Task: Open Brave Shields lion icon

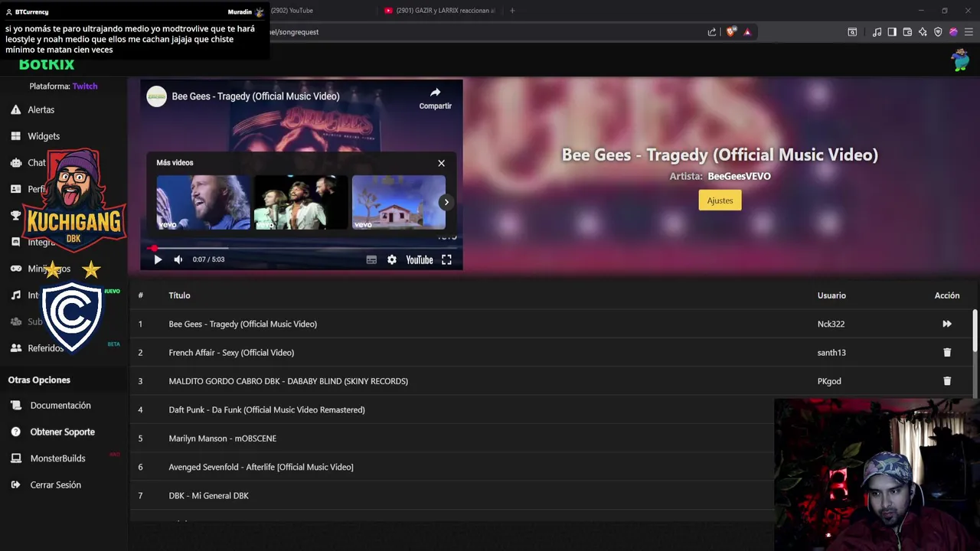Action: tap(730, 32)
